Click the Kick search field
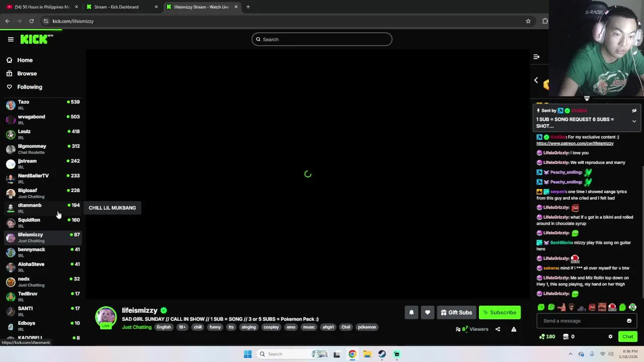The height and width of the screenshot is (362, 644). [x=322, y=39]
